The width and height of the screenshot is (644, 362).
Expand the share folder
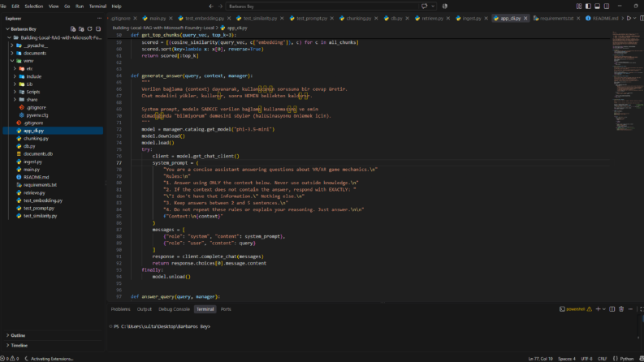(15, 100)
